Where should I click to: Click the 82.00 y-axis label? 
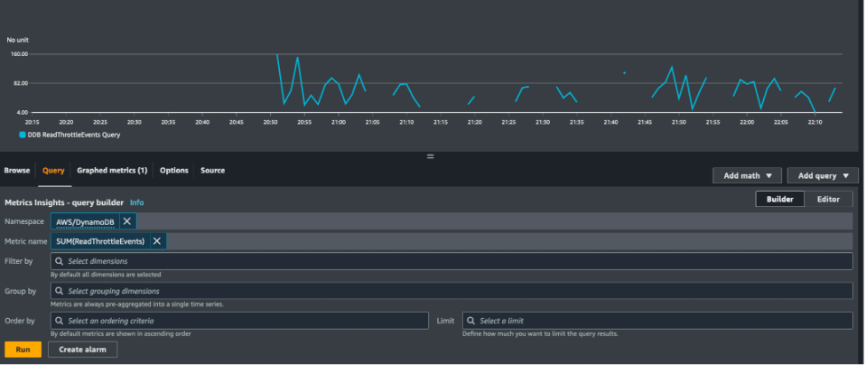[20, 83]
